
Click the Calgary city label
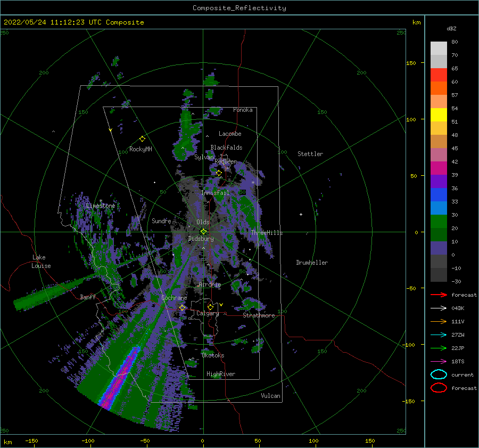tap(208, 313)
